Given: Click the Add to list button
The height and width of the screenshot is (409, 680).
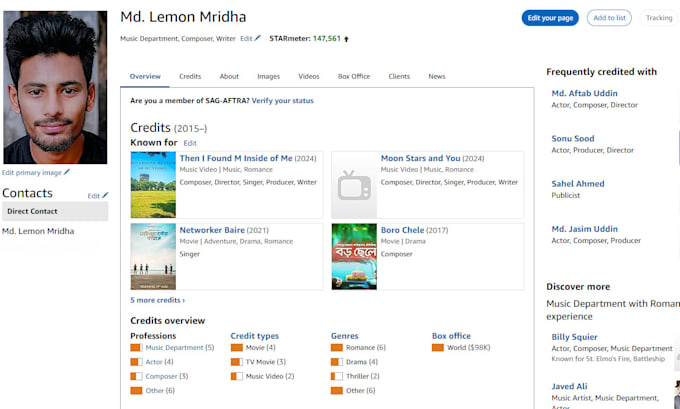Looking at the screenshot, I should [x=609, y=18].
